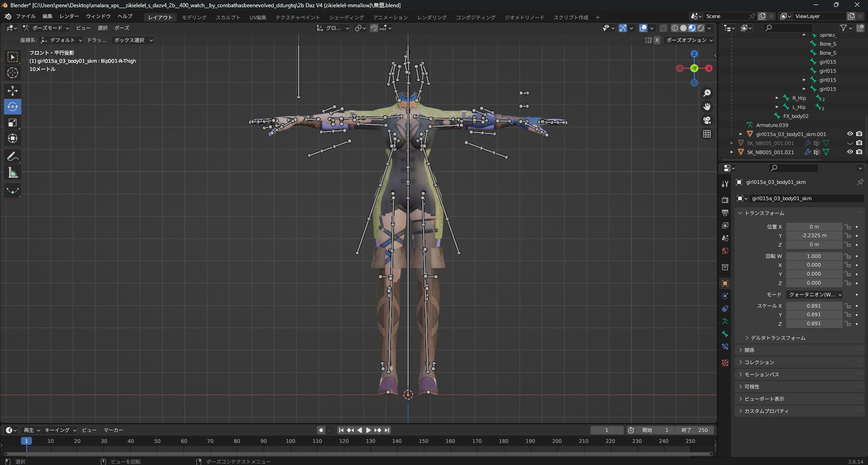
Task: Open the Render properties tab
Action: point(725,200)
